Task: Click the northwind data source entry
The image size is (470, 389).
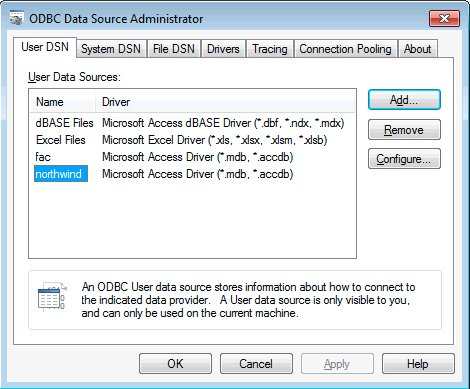Action: click(61, 174)
